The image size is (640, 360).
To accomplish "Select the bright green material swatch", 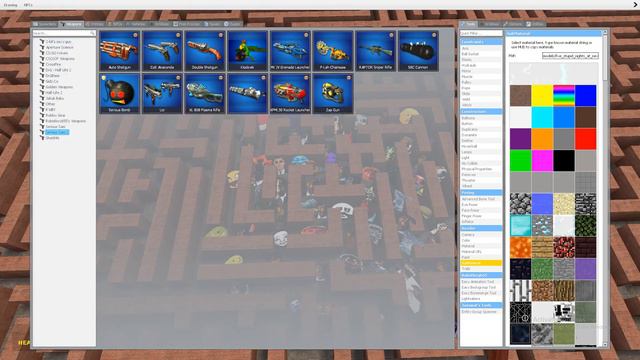I will pos(520,160).
